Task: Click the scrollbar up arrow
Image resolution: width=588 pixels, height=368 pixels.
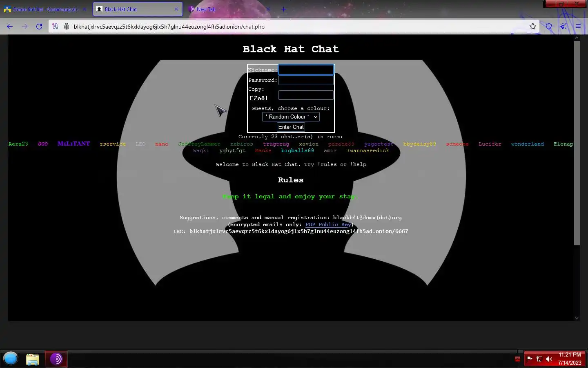Action: (577, 38)
